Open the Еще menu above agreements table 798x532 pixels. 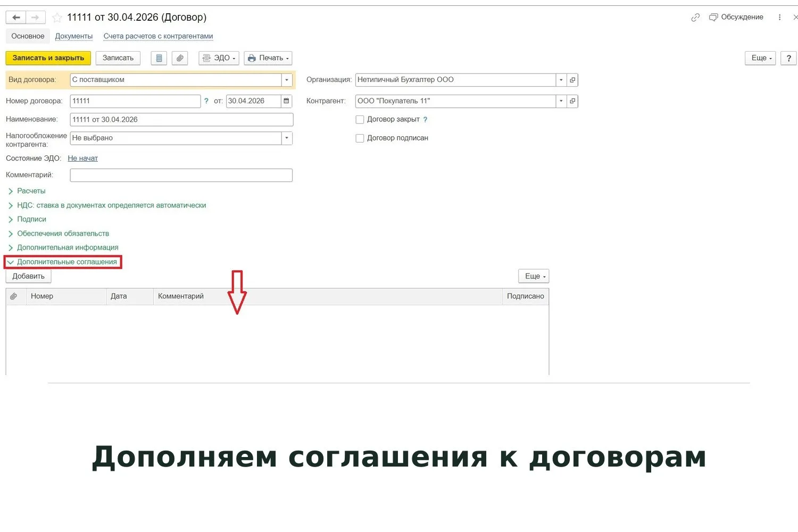point(534,276)
